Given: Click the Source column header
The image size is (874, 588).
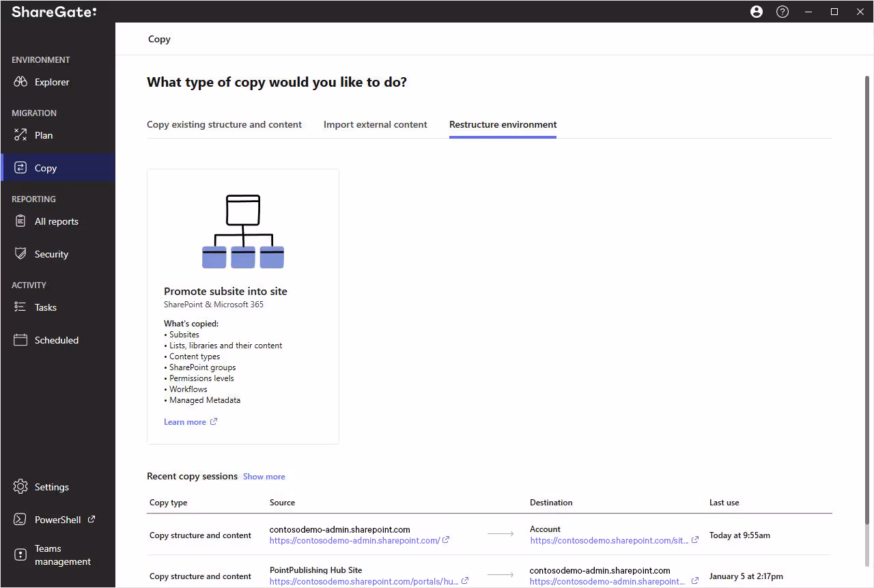Looking at the screenshot, I should (x=282, y=503).
